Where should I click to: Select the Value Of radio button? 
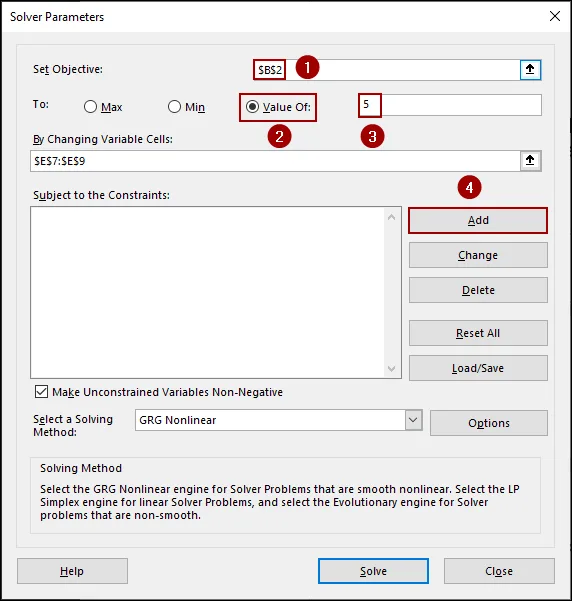click(252, 107)
